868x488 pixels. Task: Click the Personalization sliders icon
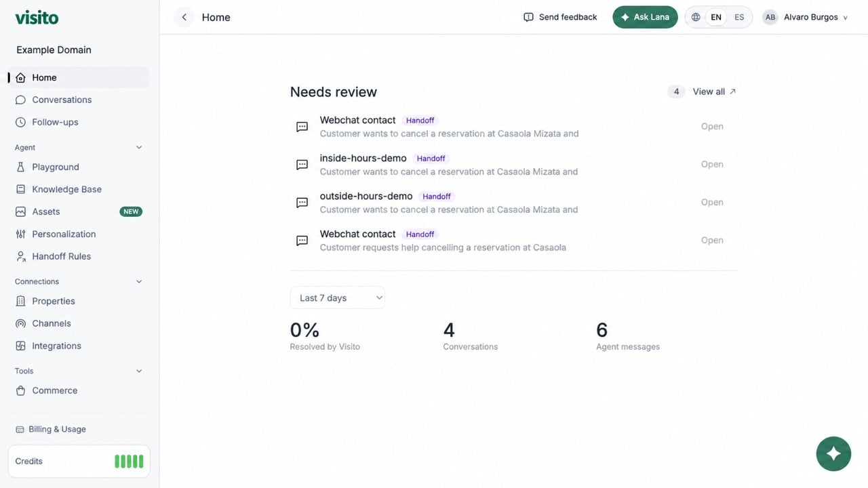(20, 234)
